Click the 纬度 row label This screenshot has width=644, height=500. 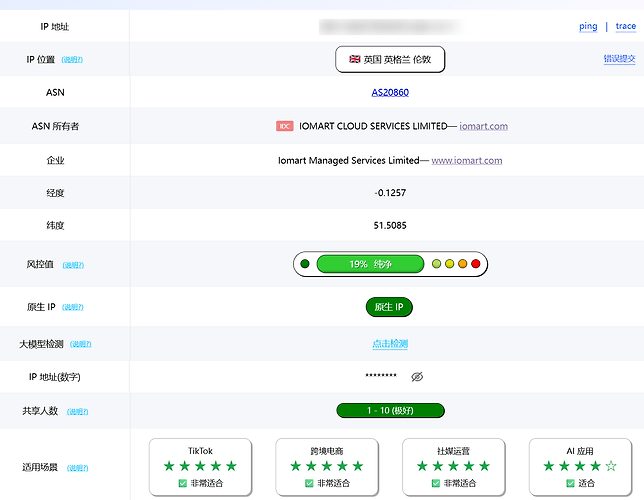tap(55, 226)
